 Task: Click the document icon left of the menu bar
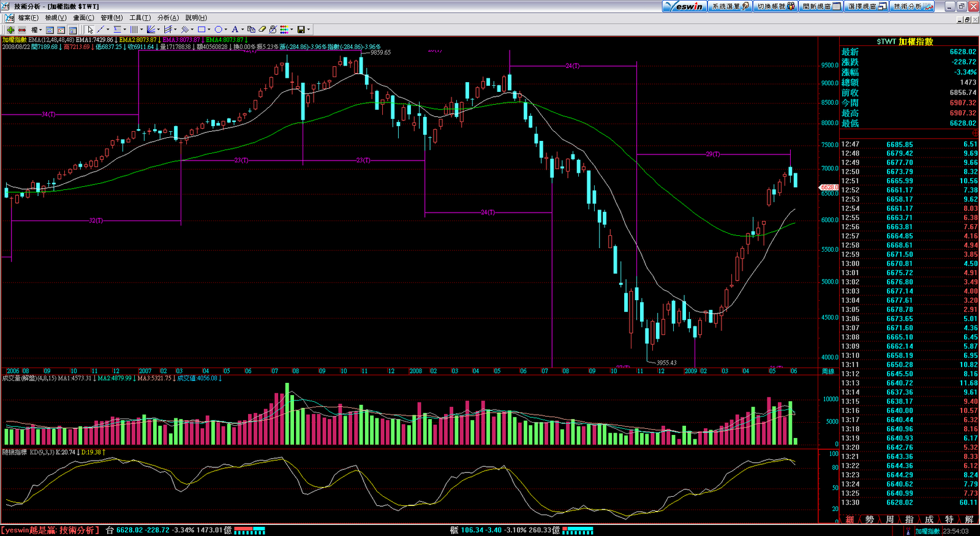[x=9, y=18]
